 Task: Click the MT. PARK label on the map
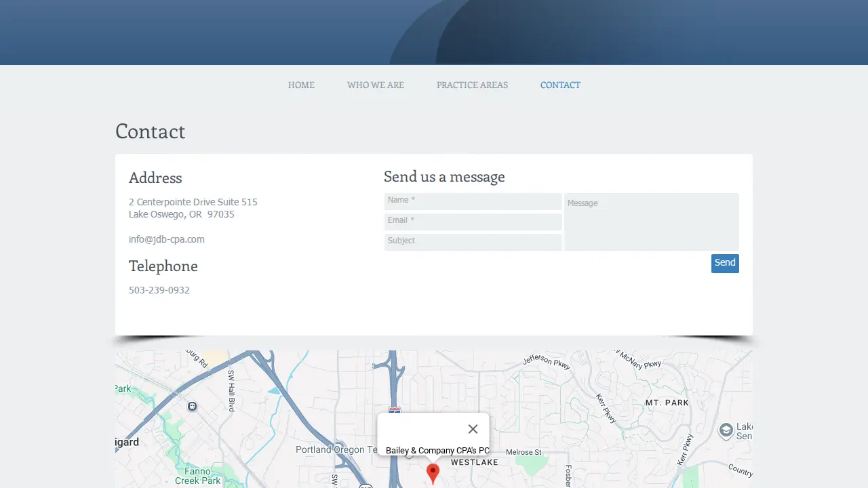pos(667,403)
